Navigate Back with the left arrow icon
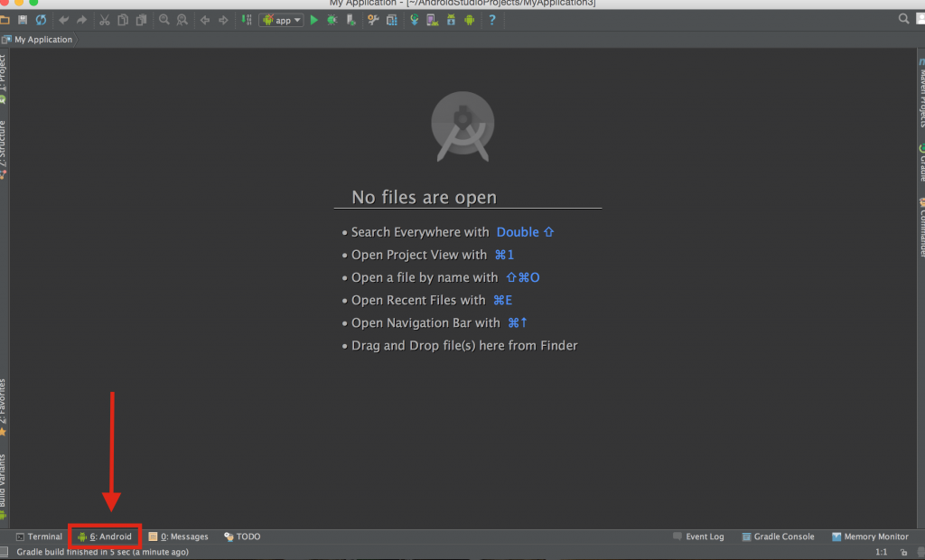Image resolution: width=925 pixels, height=560 pixels. pyautogui.click(x=205, y=20)
